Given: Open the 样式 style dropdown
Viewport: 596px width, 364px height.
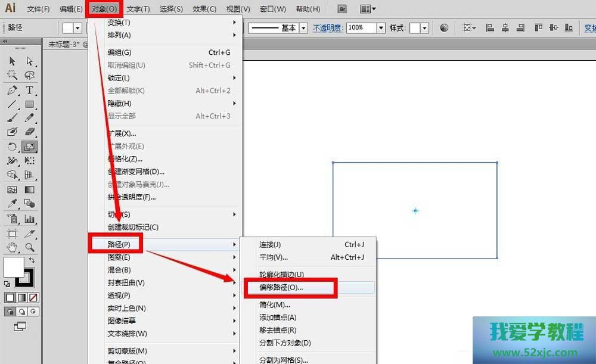Looking at the screenshot, I should [x=424, y=28].
